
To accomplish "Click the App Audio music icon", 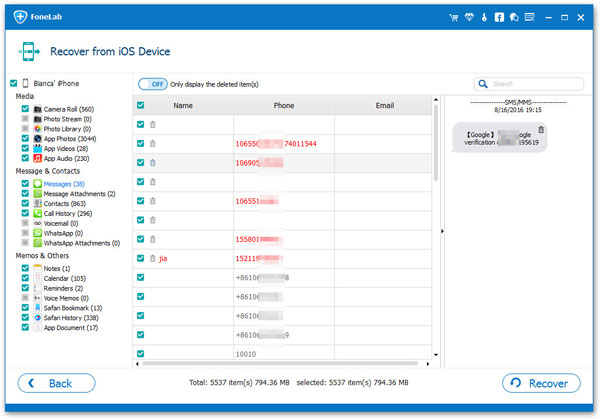I will coord(38,158).
